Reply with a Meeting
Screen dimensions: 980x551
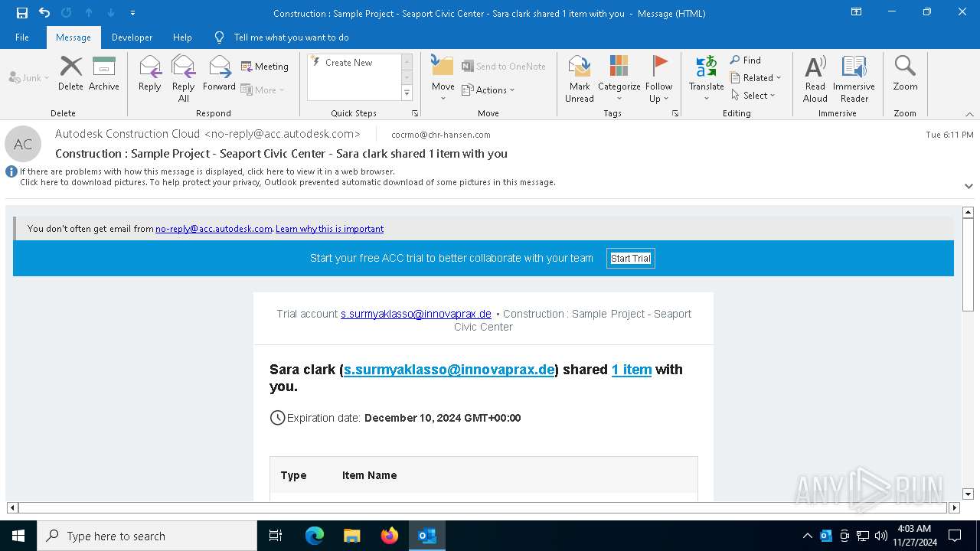click(x=265, y=67)
